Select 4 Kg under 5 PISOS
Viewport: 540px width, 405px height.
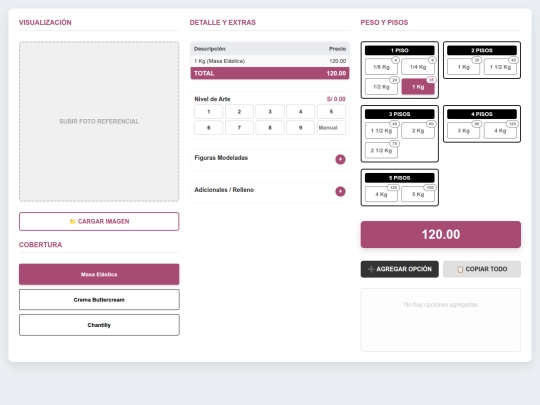[x=381, y=194]
